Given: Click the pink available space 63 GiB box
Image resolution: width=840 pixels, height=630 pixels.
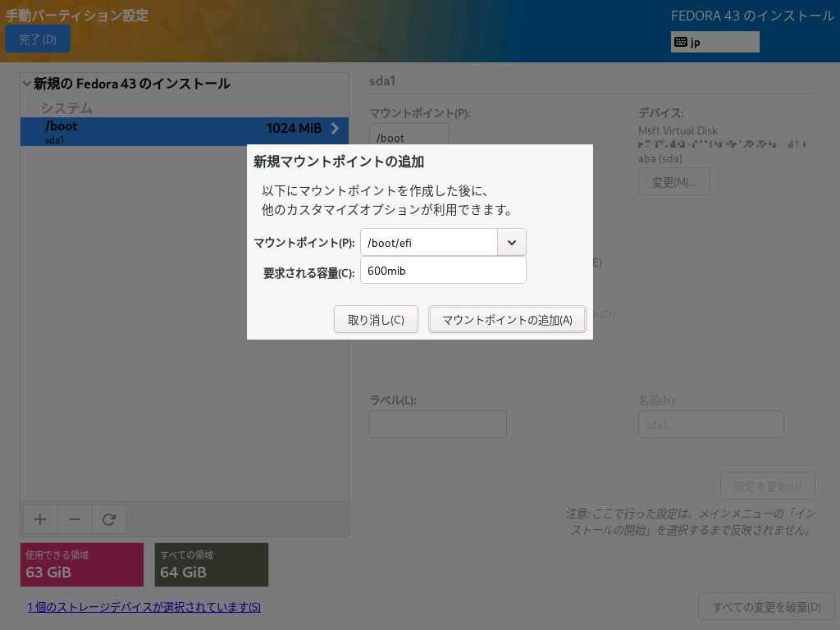Looking at the screenshot, I should point(82,564).
